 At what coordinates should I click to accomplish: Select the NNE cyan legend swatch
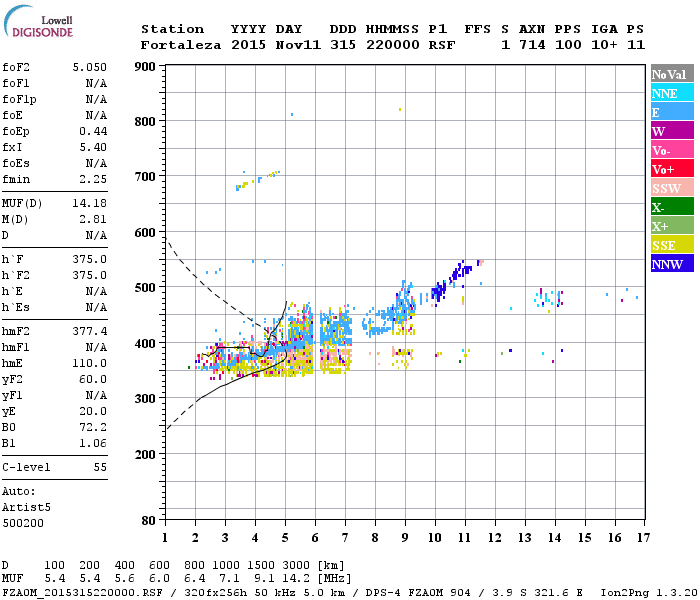pos(672,93)
